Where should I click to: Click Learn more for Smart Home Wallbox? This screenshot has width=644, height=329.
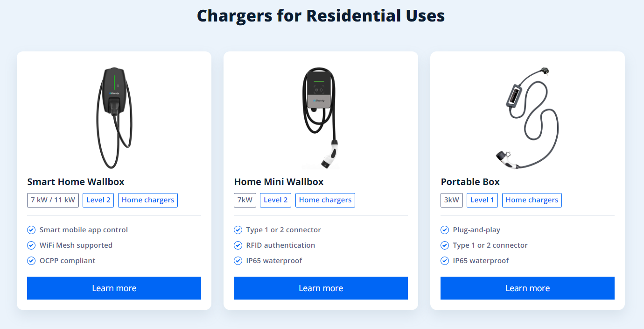pyautogui.click(x=114, y=288)
